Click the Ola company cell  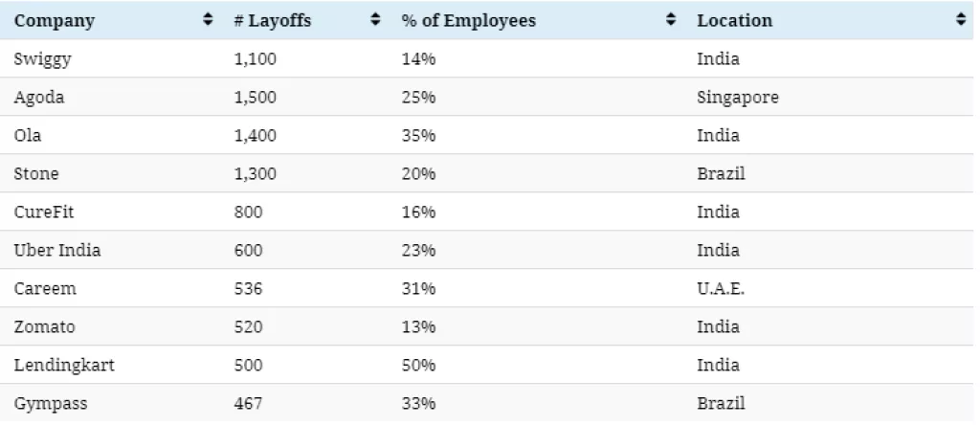pos(28,136)
